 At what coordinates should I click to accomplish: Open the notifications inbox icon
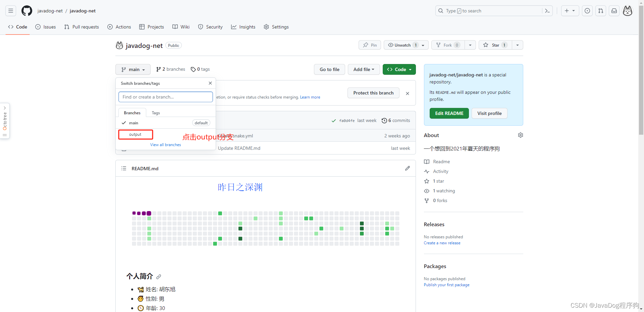point(614,11)
